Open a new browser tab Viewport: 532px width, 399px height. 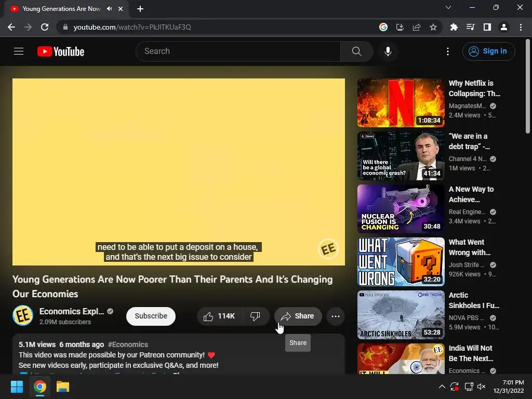(140, 9)
